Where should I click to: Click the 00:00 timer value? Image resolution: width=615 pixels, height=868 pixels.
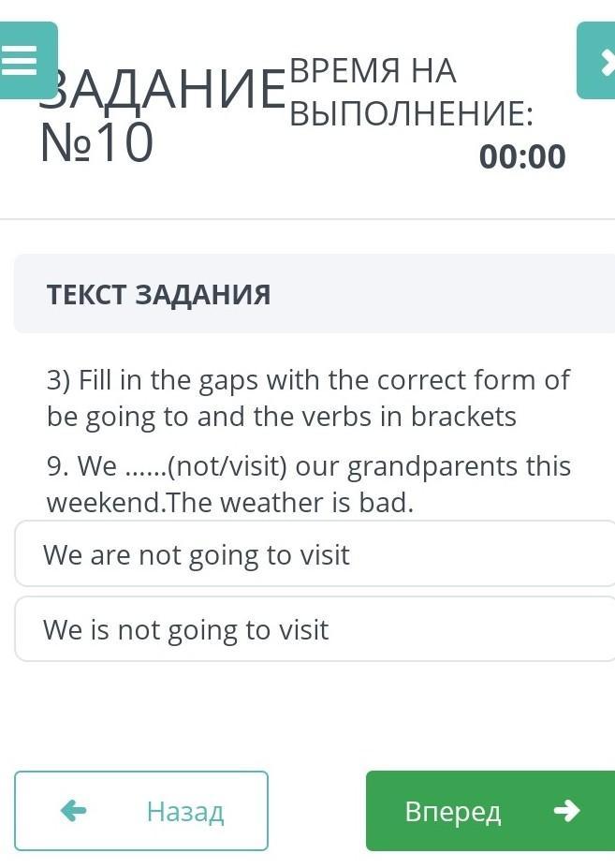[x=522, y=156]
